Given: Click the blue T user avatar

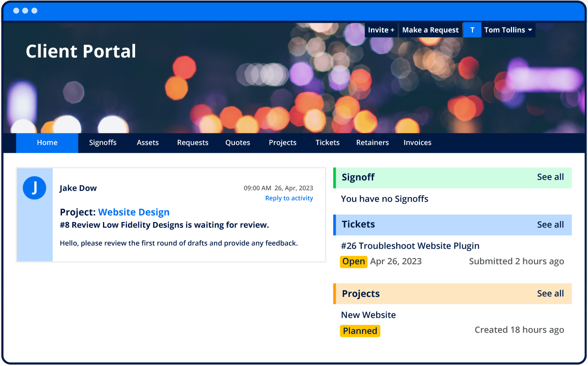Looking at the screenshot, I should [472, 30].
